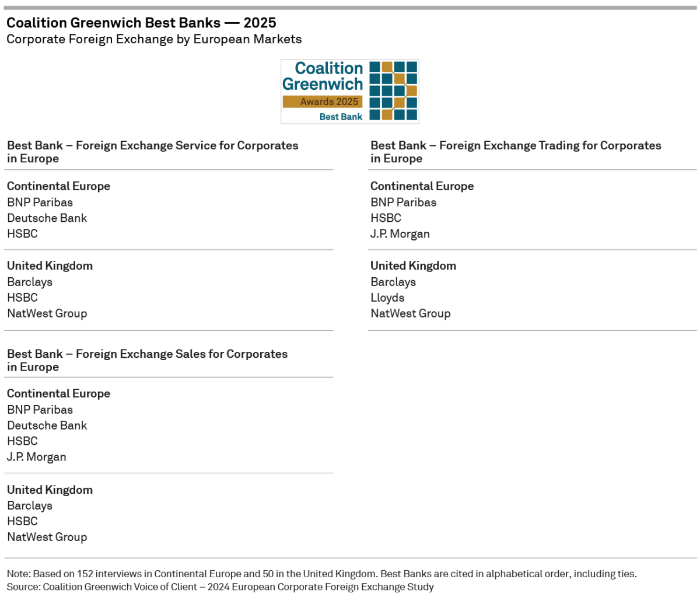The width and height of the screenshot is (700, 607).
Task: Click "HSBC" under Sales United Kingdom
Action: click(x=22, y=521)
